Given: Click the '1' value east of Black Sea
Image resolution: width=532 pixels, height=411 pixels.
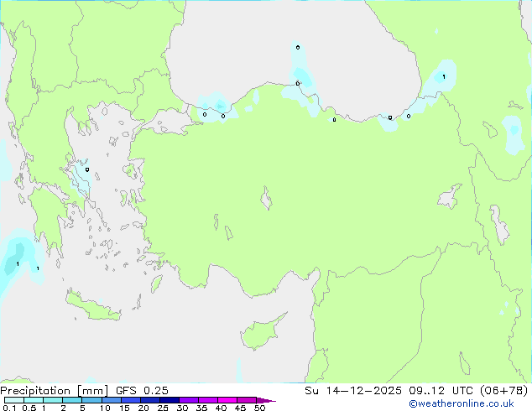Looking at the screenshot, I should click(x=444, y=77).
